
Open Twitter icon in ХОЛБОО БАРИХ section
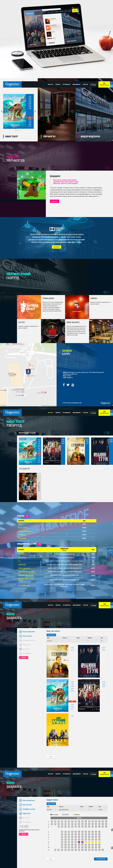point(68,385)
